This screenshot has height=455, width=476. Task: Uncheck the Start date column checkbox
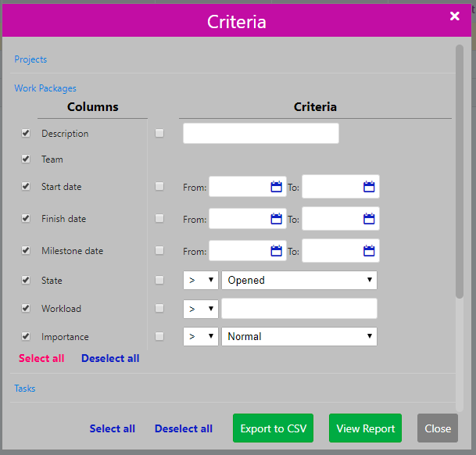tap(26, 186)
